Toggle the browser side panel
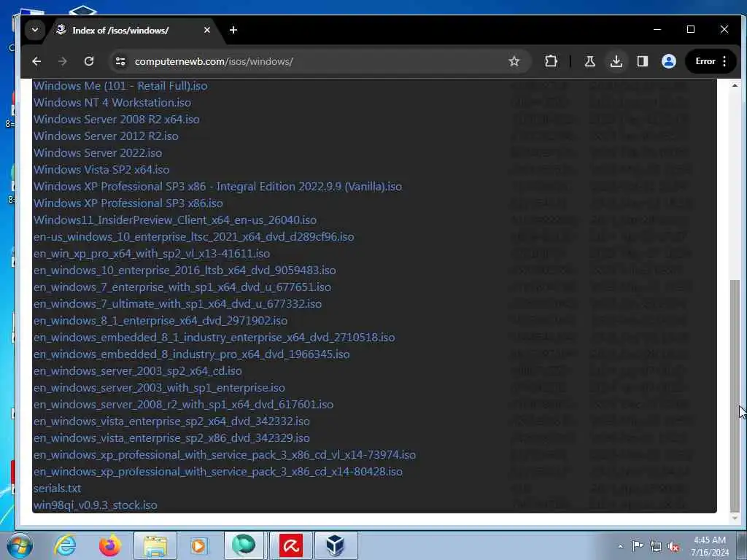The width and height of the screenshot is (747, 560). tap(642, 61)
